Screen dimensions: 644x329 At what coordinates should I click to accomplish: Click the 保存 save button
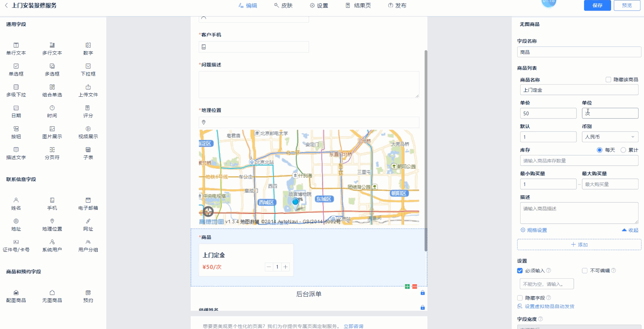(597, 5)
